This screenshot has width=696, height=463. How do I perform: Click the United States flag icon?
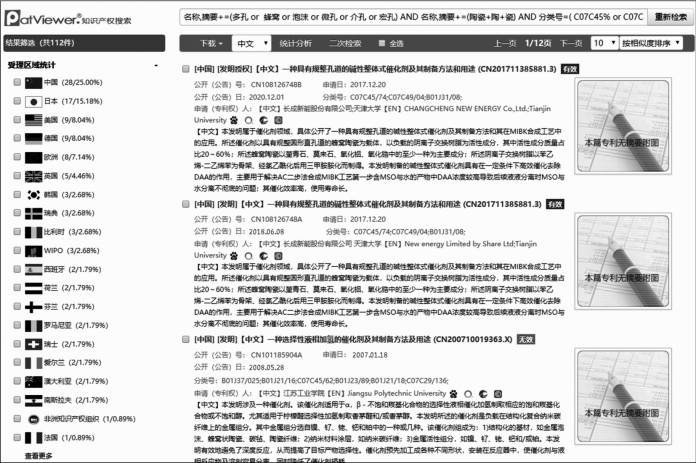33,120
